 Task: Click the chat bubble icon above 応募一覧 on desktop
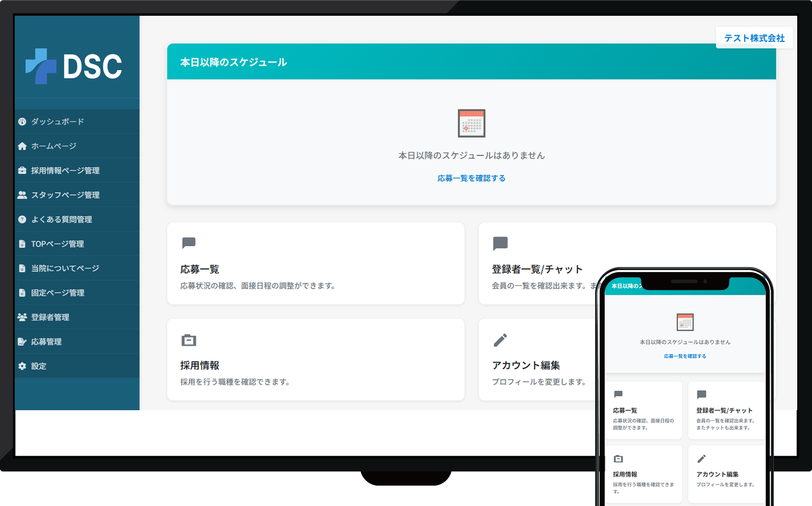coord(189,243)
